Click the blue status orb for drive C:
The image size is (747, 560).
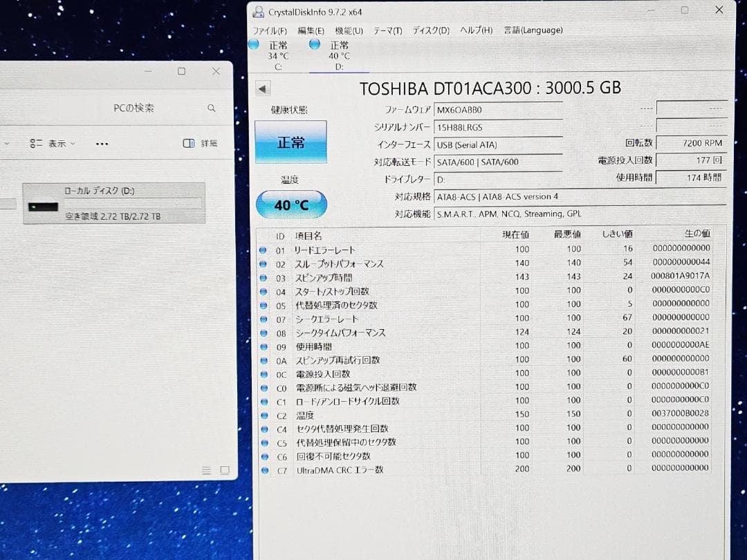coord(254,45)
